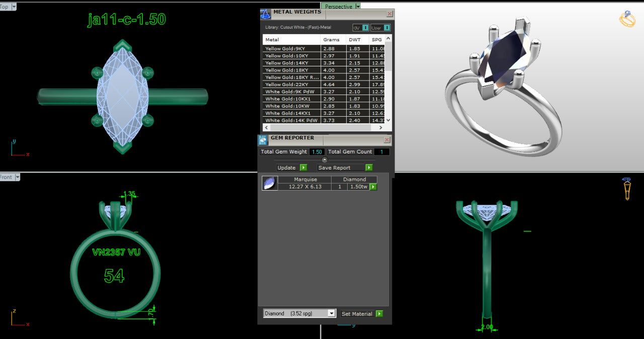Click the ring size 54 text
The width and height of the screenshot is (644, 339).
click(x=114, y=276)
